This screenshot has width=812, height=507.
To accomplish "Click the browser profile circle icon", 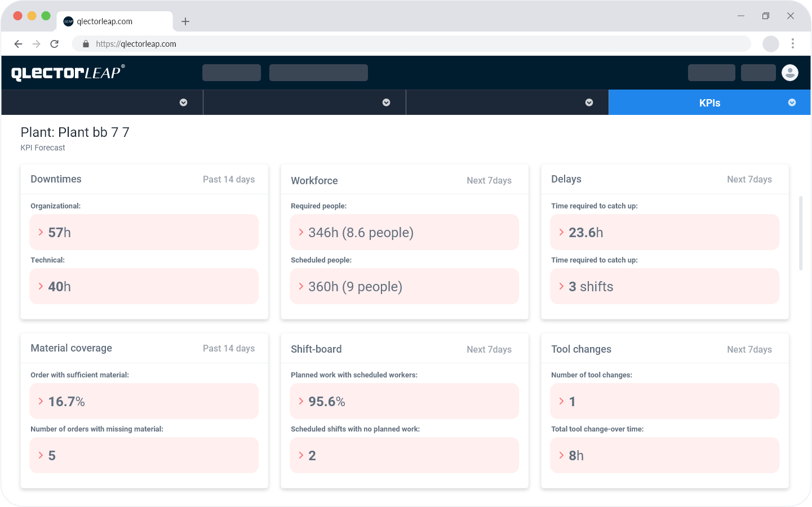I will pos(771,43).
